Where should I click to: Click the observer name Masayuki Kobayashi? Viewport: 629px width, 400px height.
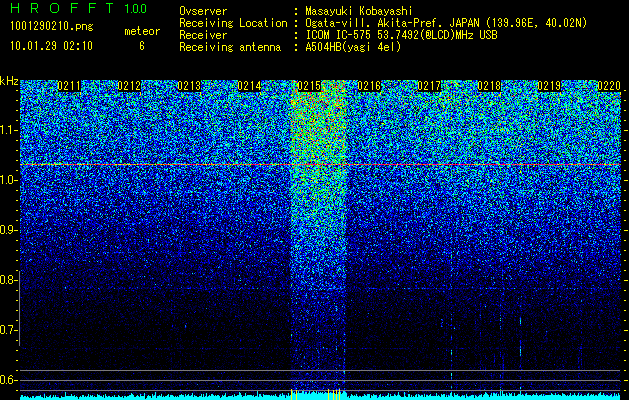(359, 11)
